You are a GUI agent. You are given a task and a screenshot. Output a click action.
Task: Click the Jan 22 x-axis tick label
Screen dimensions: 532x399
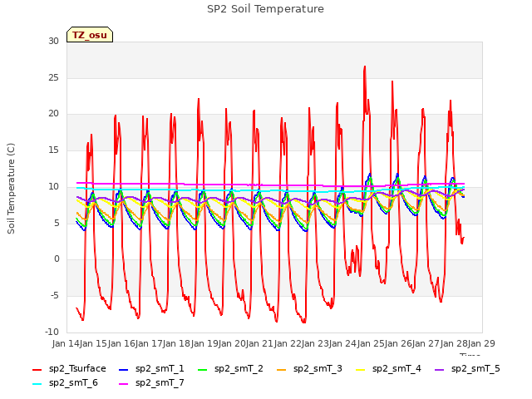288,343
